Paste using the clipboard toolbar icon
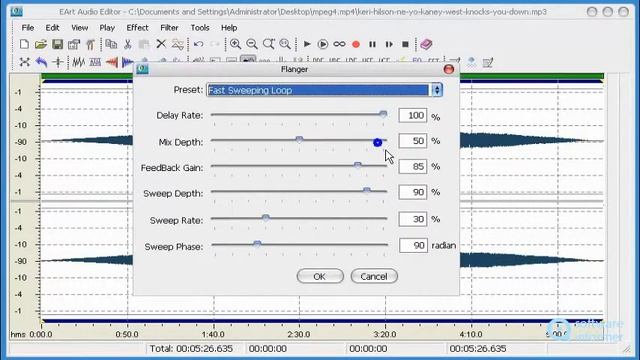 [144, 44]
